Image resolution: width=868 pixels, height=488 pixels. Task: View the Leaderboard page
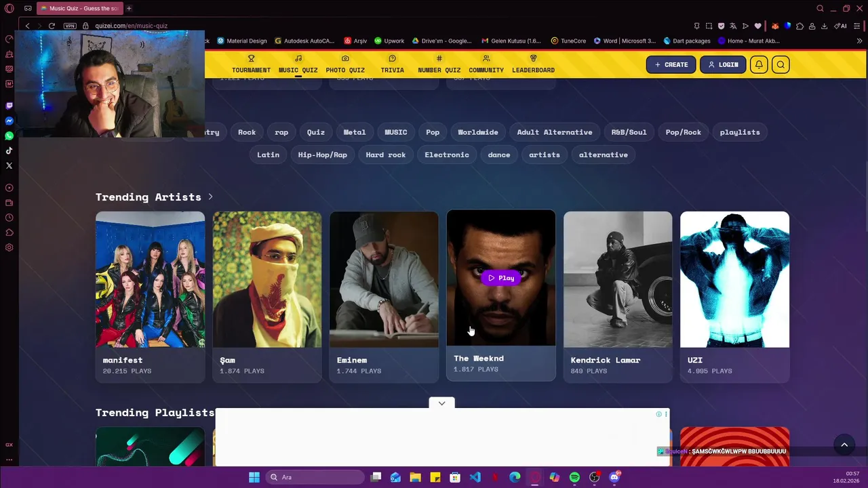(x=533, y=64)
